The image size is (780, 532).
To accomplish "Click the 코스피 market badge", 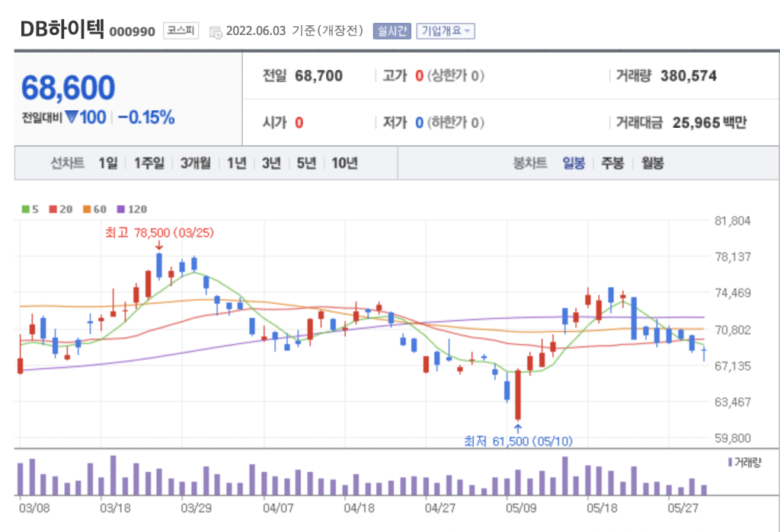I will tap(181, 31).
